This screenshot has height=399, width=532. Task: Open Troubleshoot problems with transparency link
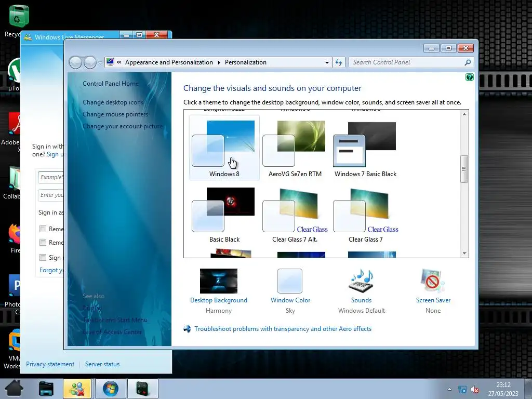283,329
